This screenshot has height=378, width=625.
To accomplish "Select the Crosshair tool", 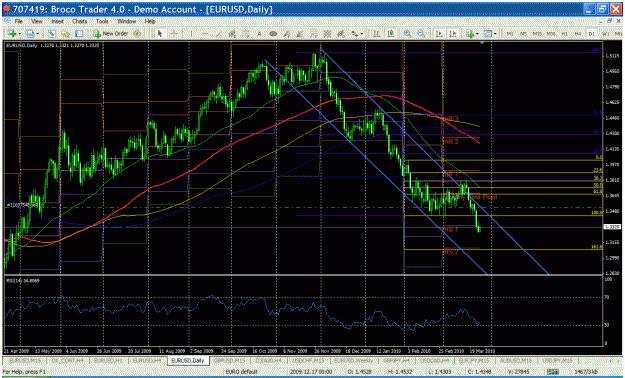I will 174,34.
